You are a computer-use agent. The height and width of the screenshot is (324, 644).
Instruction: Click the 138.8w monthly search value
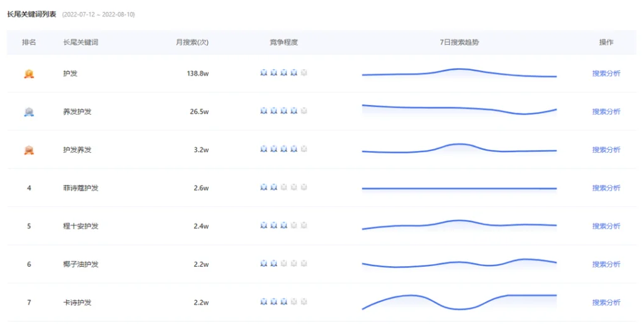click(x=197, y=74)
